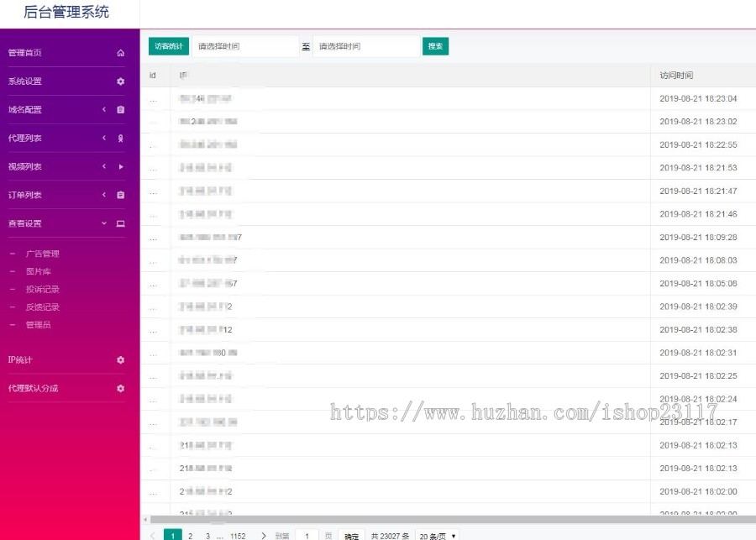
Task: Click the 确定 button in pagination bar
Action: tap(351, 535)
